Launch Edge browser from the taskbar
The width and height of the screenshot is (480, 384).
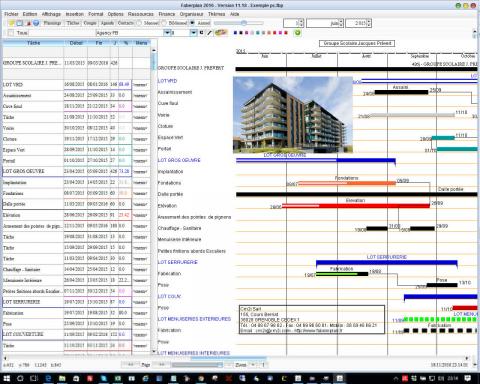pyautogui.click(x=48, y=378)
